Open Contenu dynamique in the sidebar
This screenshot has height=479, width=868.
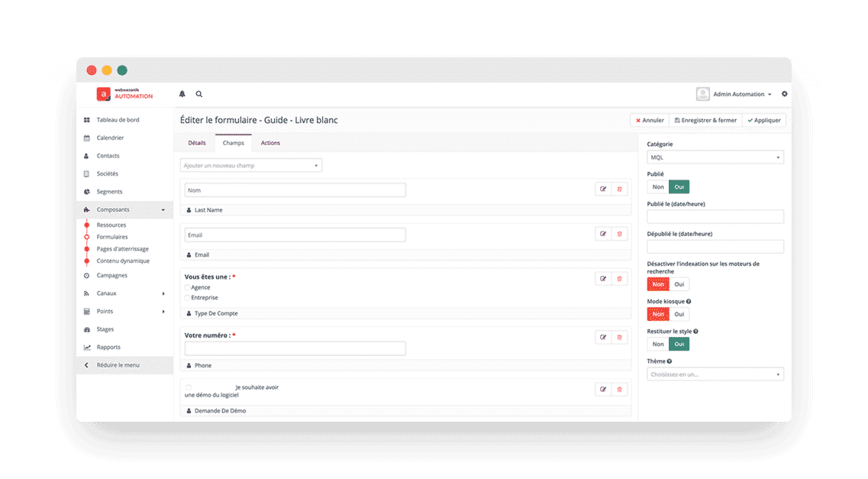click(x=123, y=261)
